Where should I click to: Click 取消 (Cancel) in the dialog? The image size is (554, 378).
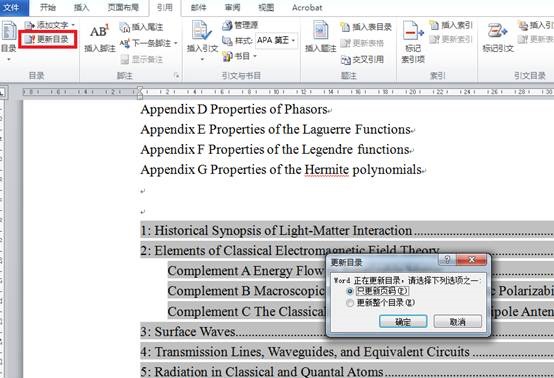[458, 322]
